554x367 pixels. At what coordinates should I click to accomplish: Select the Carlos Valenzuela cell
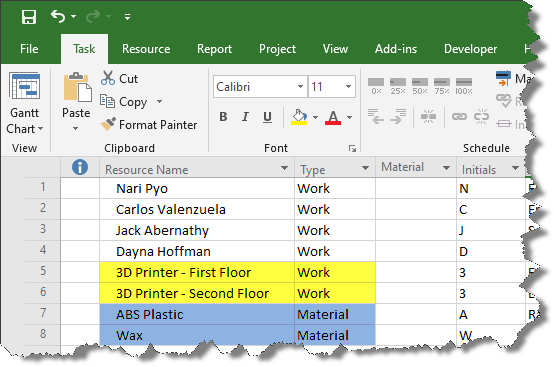197,209
